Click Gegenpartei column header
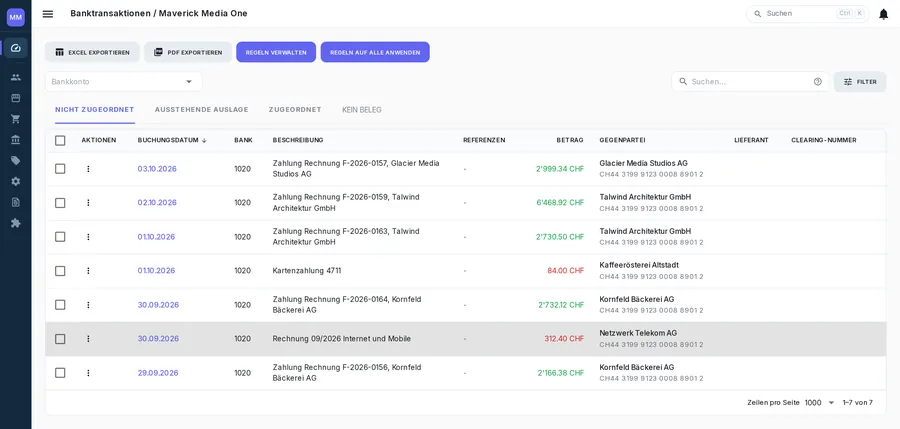This screenshot has height=429, width=900. (x=623, y=140)
